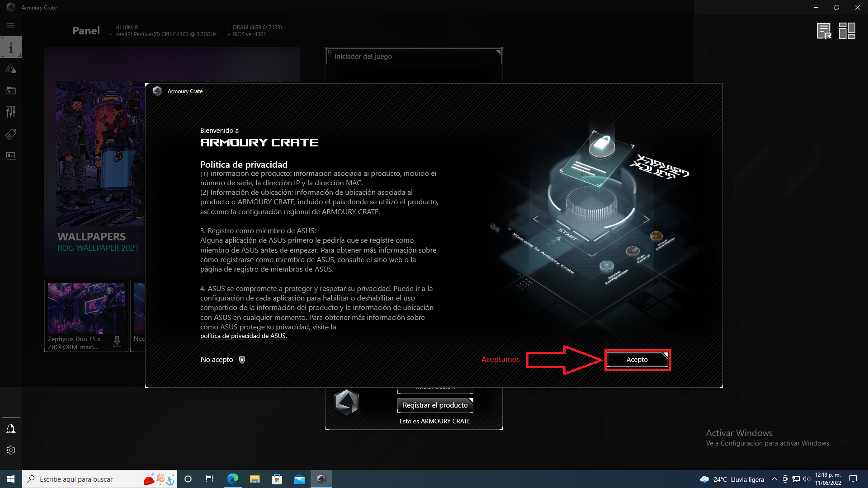Open the Game Library gamepad folder icon
Viewport: 868px width, 488px height.
(x=11, y=90)
